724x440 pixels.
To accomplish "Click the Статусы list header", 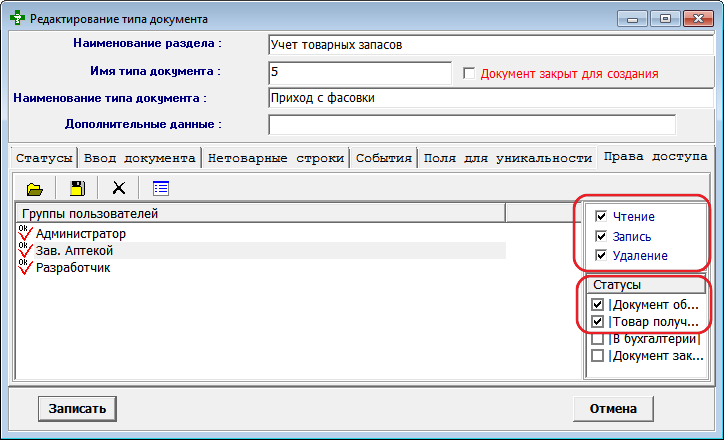I will [646, 284].
